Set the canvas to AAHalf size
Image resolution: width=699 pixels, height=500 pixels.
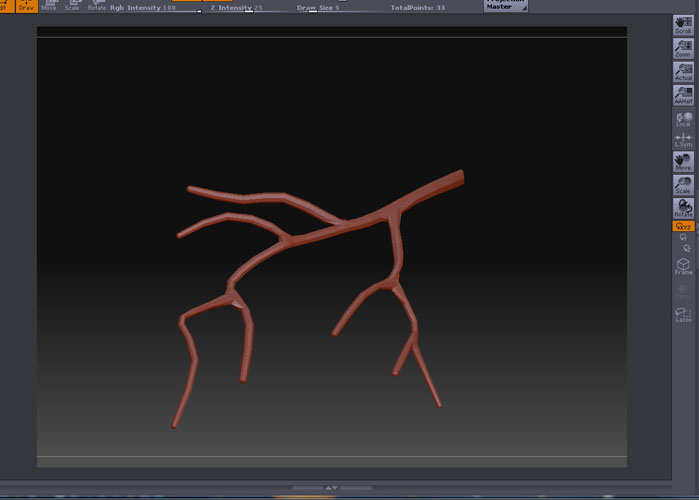[683, 95]
